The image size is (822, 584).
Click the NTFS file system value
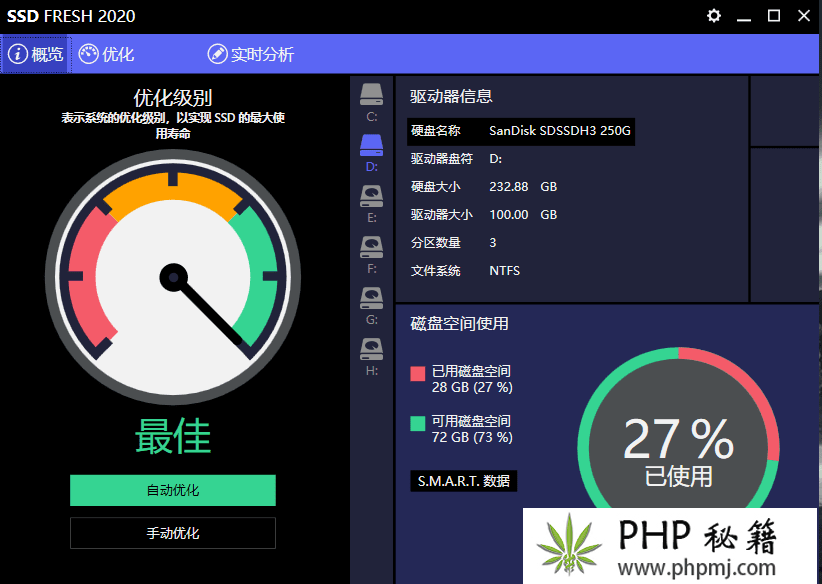[504, 271]
